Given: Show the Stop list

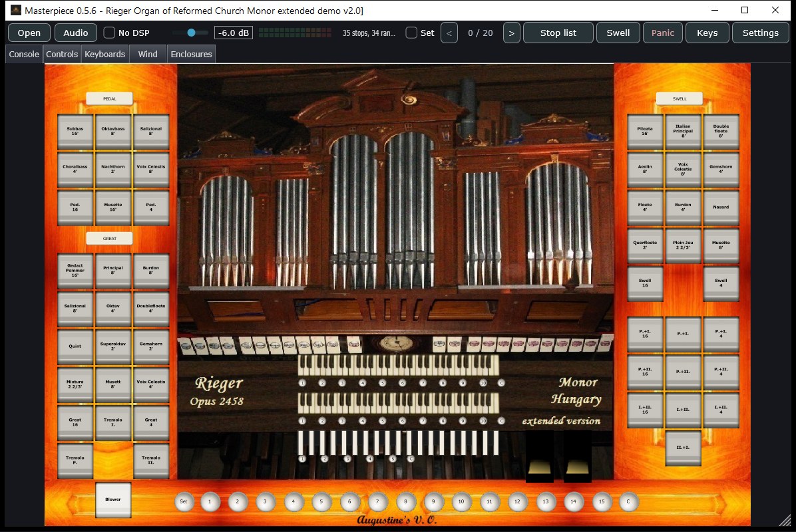Looking at the screenshot, I should click(x=558, y=33).
